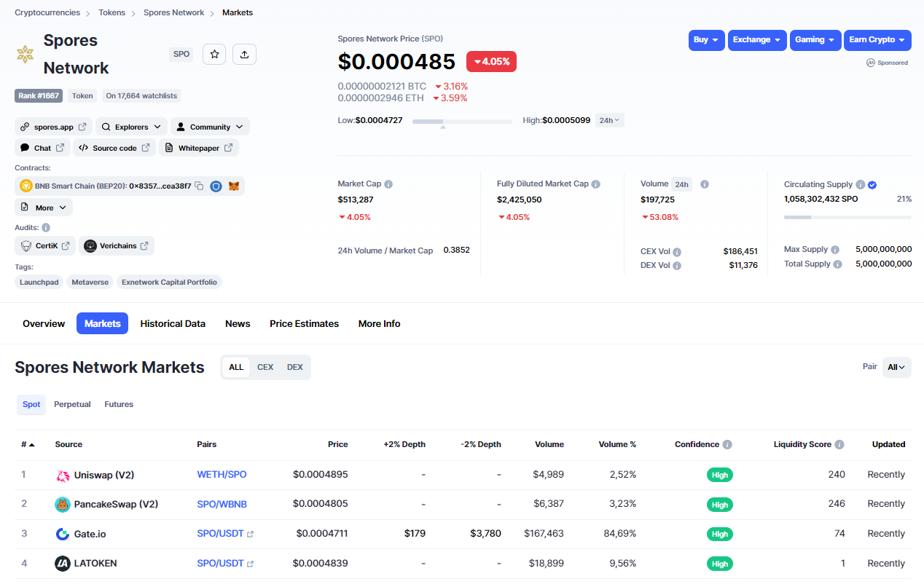The height and width of the screenshot is (584, 924).
Task: Click the circulating supply progress bar
Action: click(847, 217)
